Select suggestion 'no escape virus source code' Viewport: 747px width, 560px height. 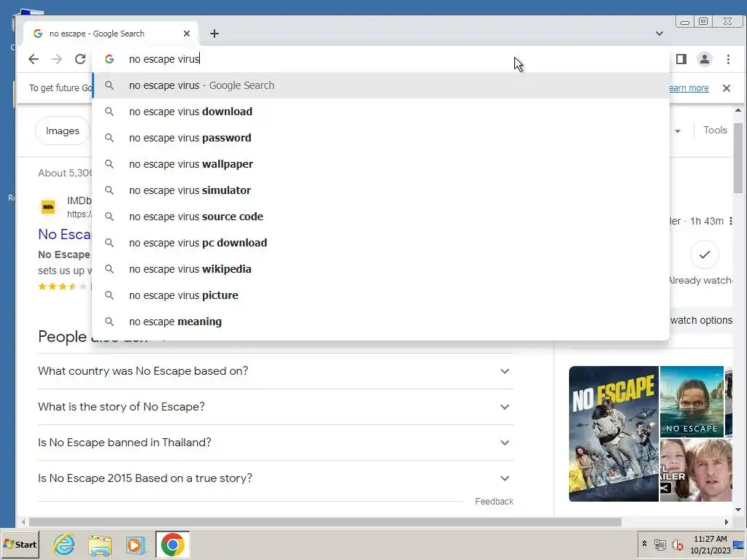coord(381,216)
